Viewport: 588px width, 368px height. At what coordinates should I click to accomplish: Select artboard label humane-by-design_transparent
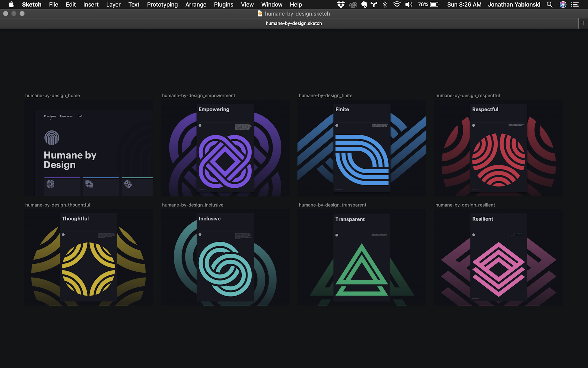pyautogui.click(x=333, y=205)
